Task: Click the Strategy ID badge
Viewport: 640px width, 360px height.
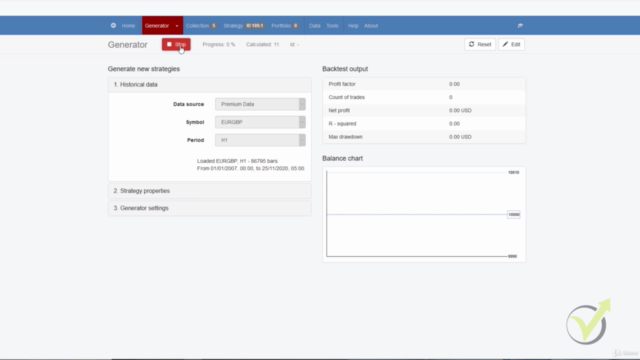Action: [255, 26]
